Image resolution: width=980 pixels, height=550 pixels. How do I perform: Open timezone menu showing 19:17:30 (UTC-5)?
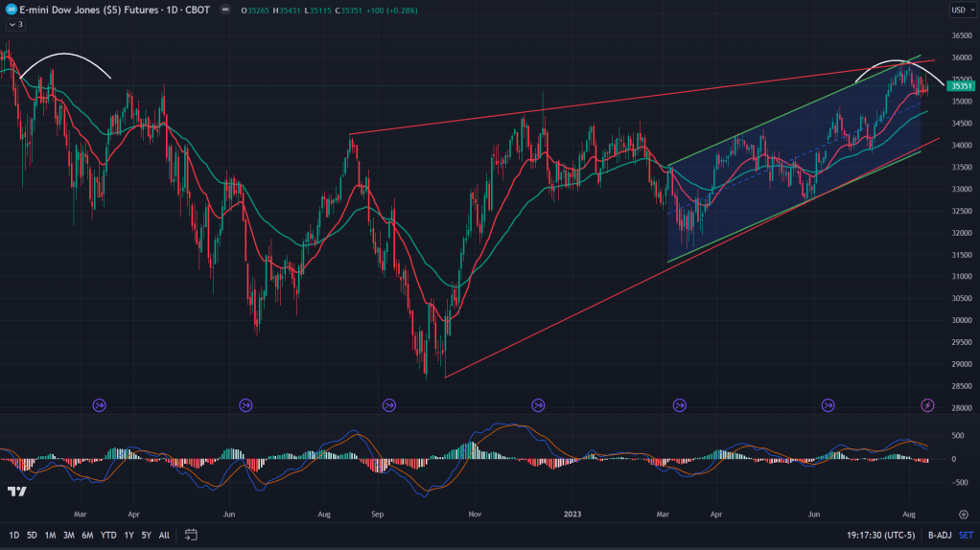(882, 535)
